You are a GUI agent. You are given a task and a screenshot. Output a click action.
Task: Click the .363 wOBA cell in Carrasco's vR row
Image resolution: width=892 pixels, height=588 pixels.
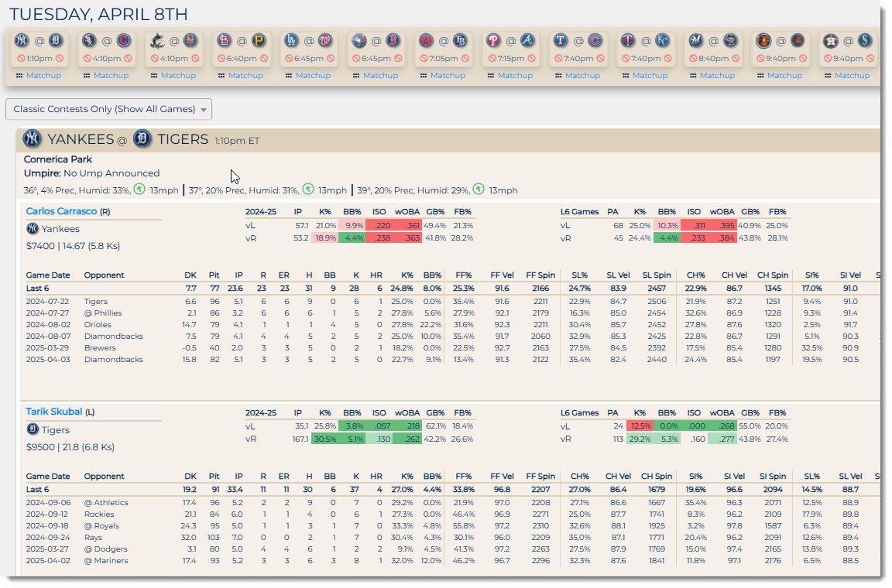click(407, 238)
